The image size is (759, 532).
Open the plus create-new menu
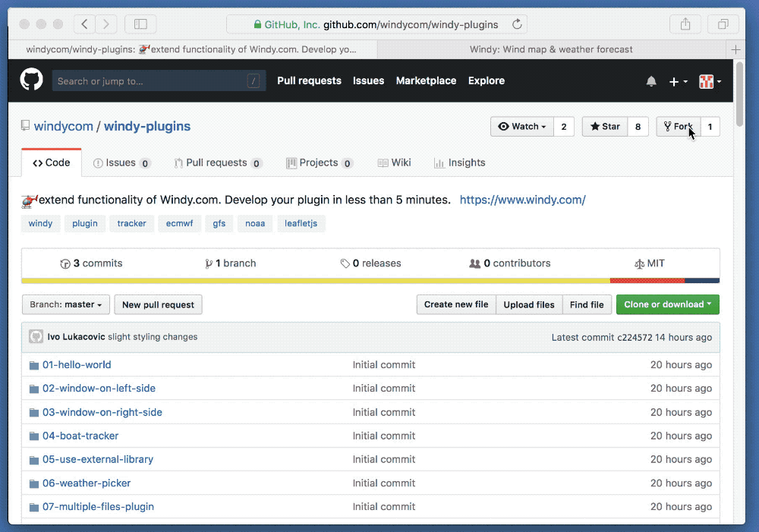point(678,82)
